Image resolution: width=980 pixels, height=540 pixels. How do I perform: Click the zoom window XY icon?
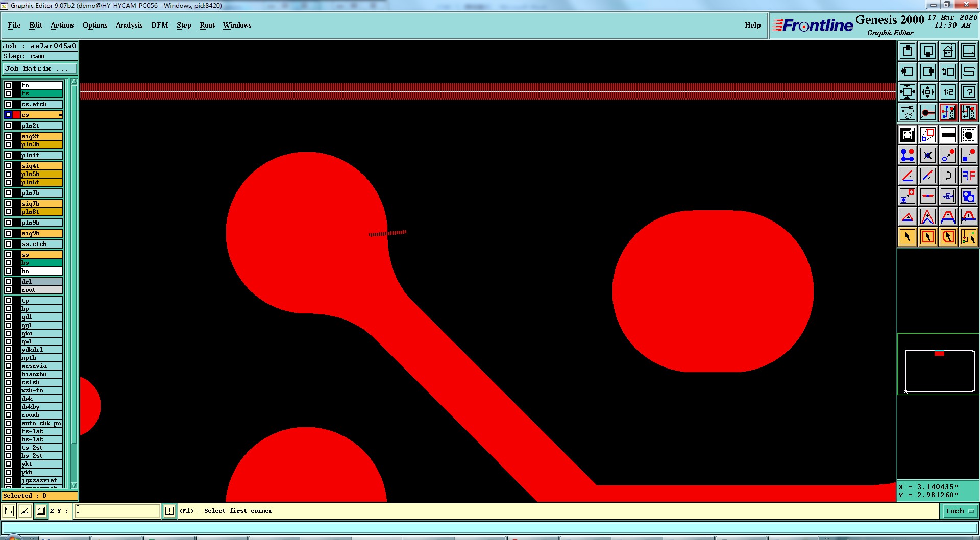point(968,51)
